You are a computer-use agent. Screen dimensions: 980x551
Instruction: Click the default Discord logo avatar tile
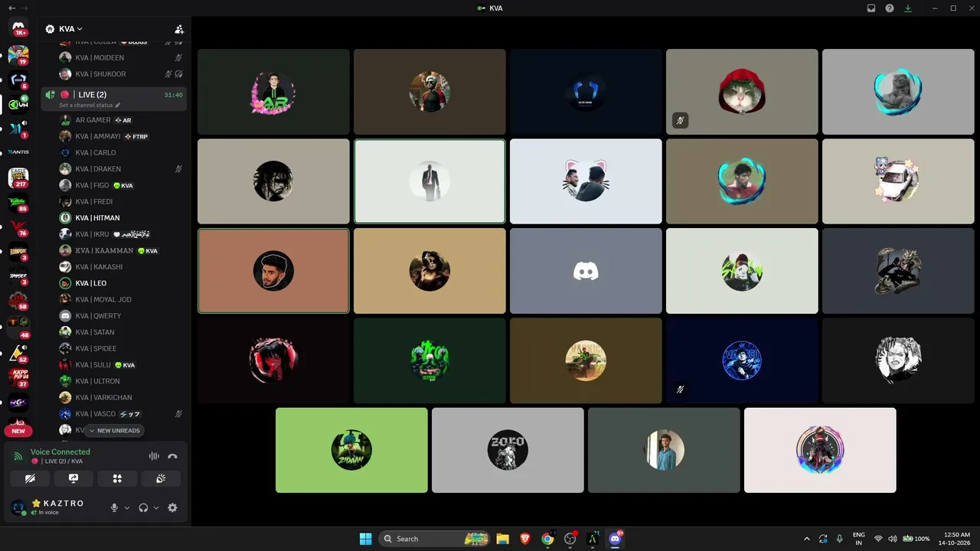point(586,271)
